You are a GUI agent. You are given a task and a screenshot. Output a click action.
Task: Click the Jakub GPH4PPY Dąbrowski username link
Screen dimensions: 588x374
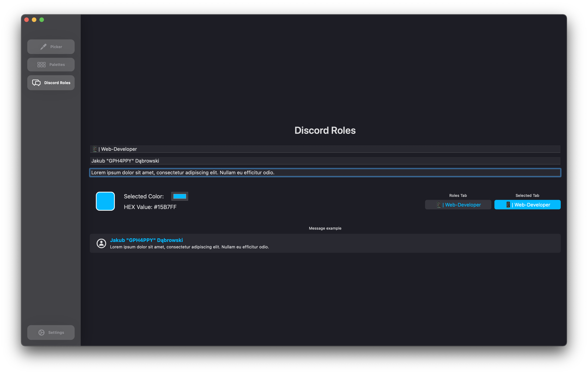click(x=146, y=240)
